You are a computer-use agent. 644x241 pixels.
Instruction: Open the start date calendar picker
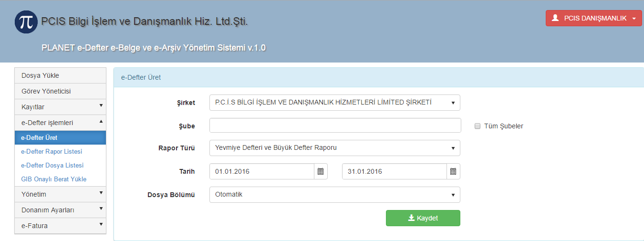click(321, 171)
